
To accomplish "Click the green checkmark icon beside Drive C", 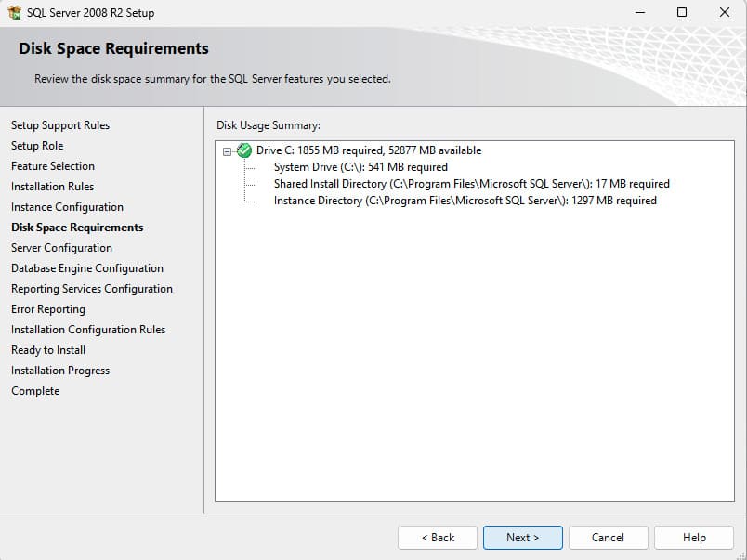I will pyautogui.click(x=244, y=150).
